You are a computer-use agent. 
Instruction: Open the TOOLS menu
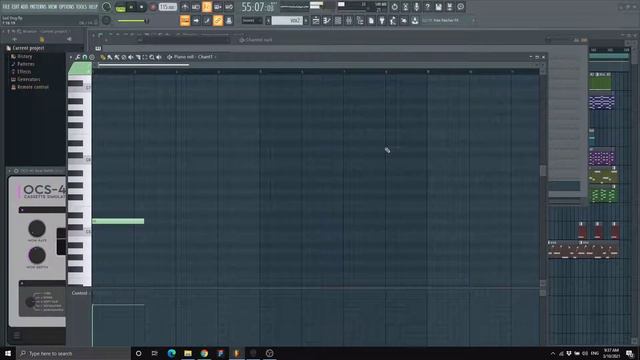[81, 7]
